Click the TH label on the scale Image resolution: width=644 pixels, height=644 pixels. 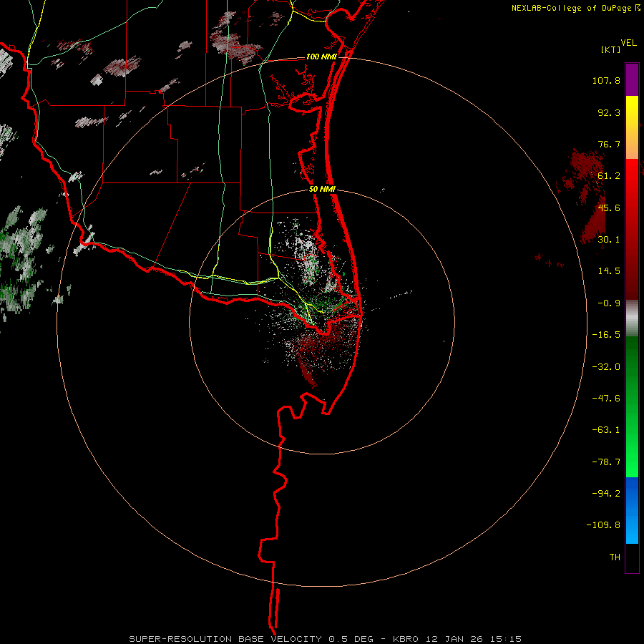(x=615, y=557)
